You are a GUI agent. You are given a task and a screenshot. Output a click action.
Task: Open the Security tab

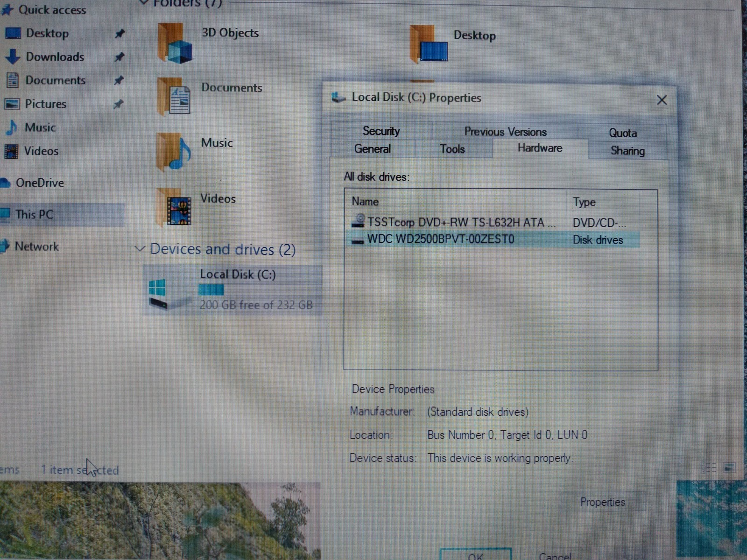381,131
